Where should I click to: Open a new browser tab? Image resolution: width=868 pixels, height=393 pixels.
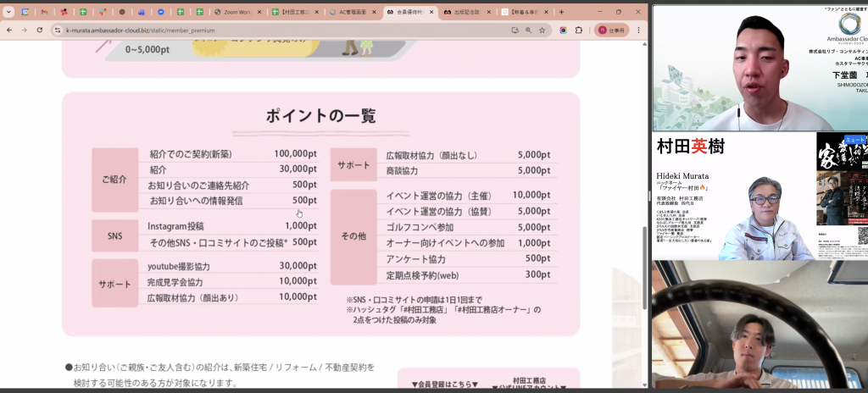(561, 12)
